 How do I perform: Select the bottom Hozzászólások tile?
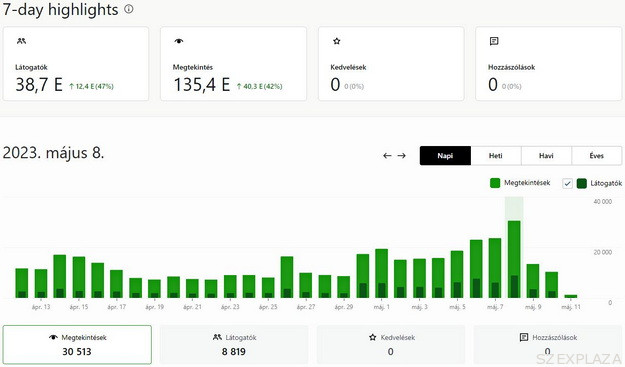(x=548, y=345)
